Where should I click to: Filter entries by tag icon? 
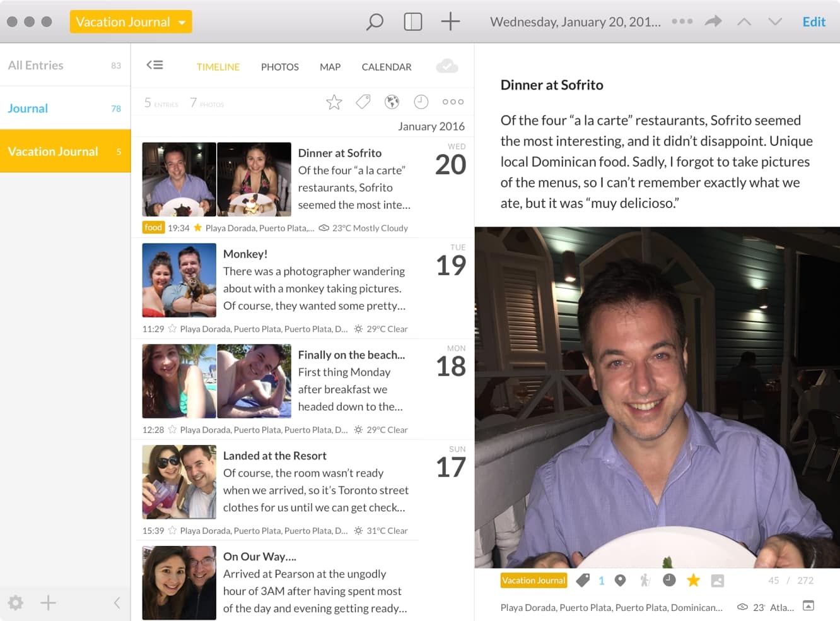363,102
